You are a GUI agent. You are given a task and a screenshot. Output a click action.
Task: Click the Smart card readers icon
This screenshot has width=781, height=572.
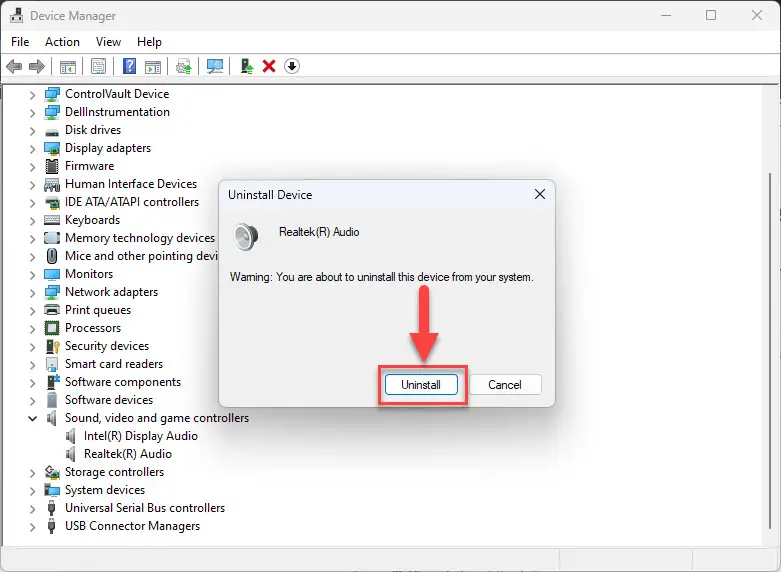[52, 364]
